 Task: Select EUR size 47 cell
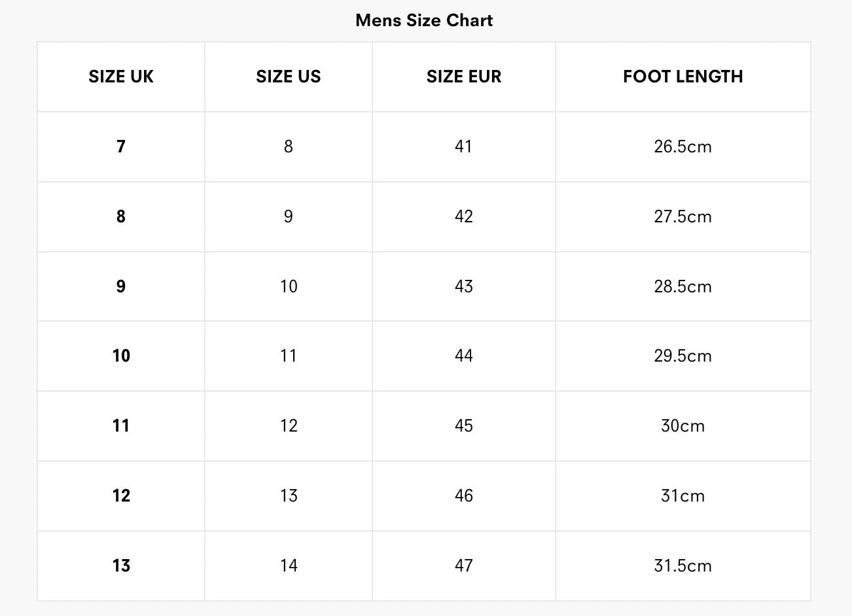464,566
